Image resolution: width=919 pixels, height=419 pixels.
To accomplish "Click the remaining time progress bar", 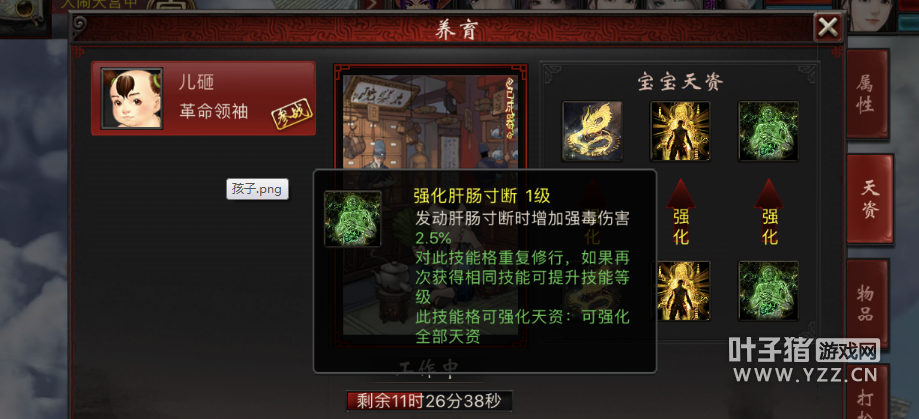I will click(429, 401).
